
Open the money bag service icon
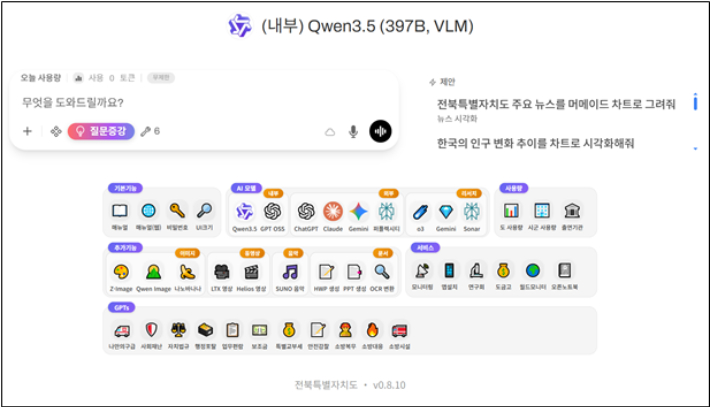click(503, 271)
